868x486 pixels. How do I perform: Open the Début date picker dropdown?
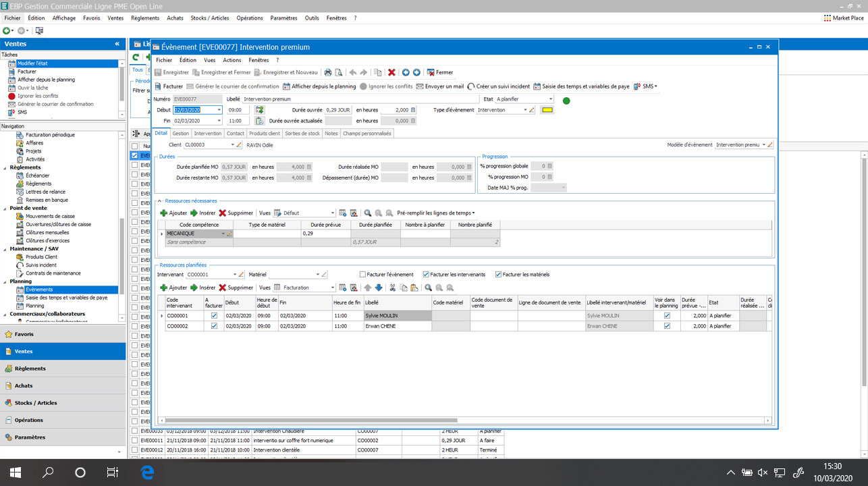(x=219, y=110)
